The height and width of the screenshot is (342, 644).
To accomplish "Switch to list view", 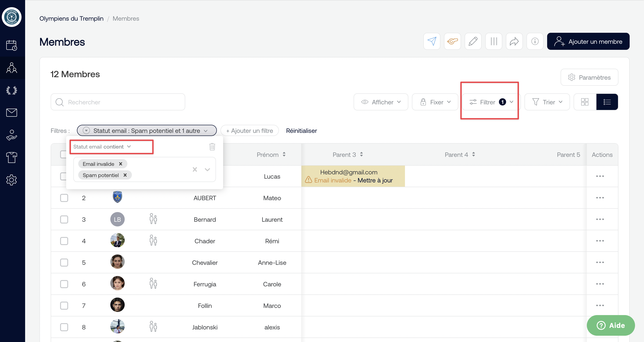I will pos(607,102).
